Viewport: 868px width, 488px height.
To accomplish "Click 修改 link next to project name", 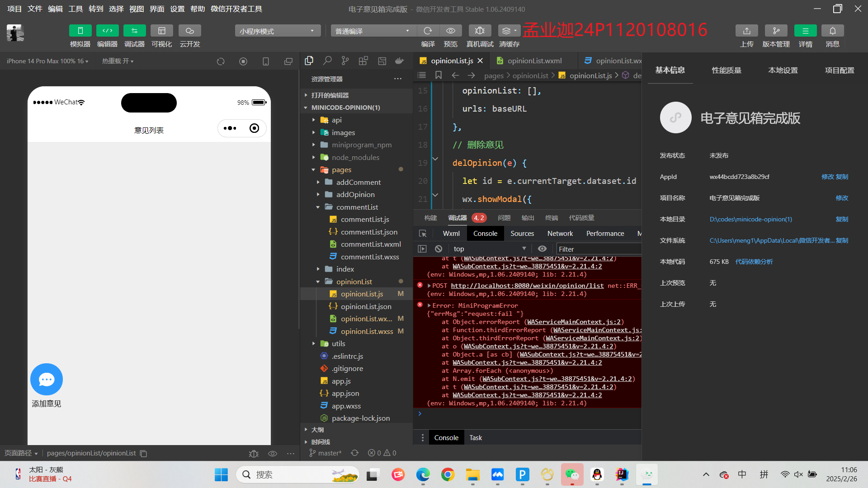I will [842, 198].
